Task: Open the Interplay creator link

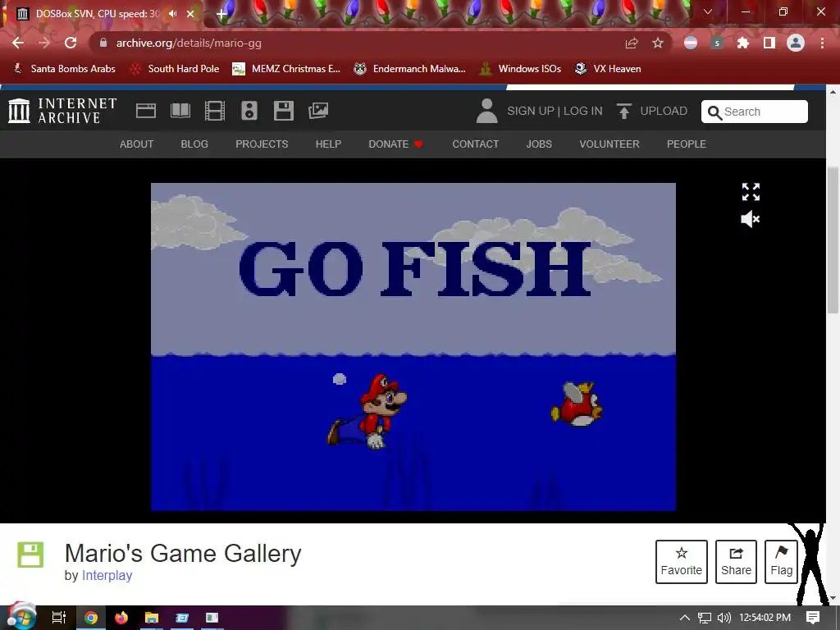Action: tap(107, 575)
